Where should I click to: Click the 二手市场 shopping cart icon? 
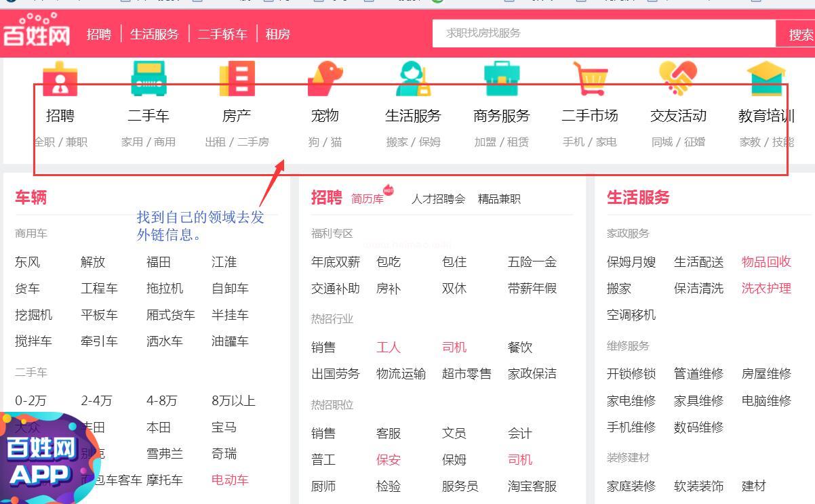pos(590,79)
